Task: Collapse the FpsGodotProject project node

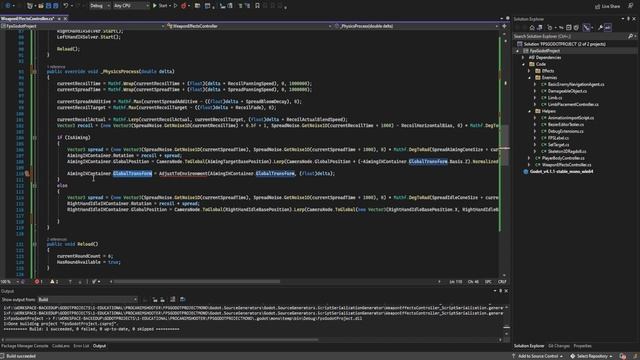Action: [x=518, y=51]
